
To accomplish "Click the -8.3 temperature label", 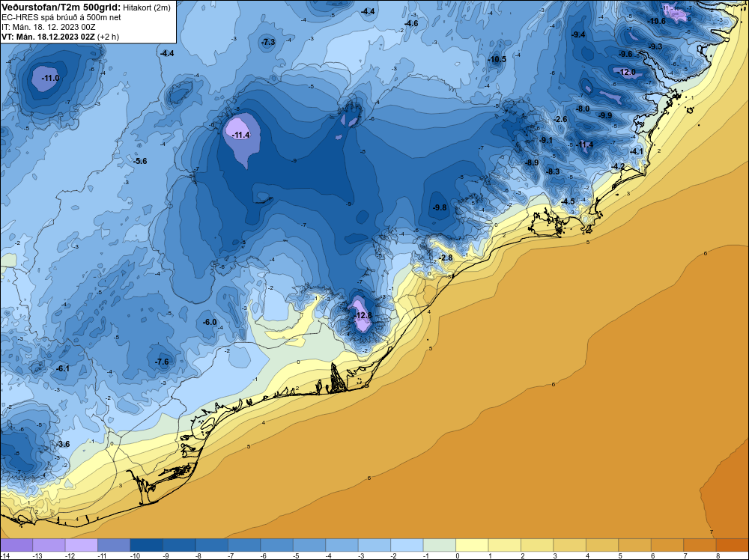I will click(x=553, y=171).
